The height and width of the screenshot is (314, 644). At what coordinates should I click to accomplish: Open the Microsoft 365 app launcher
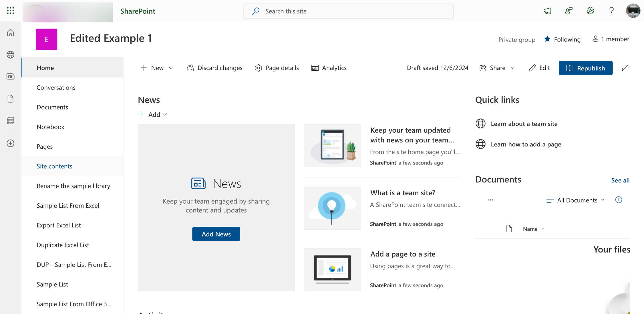coord(10,11)
